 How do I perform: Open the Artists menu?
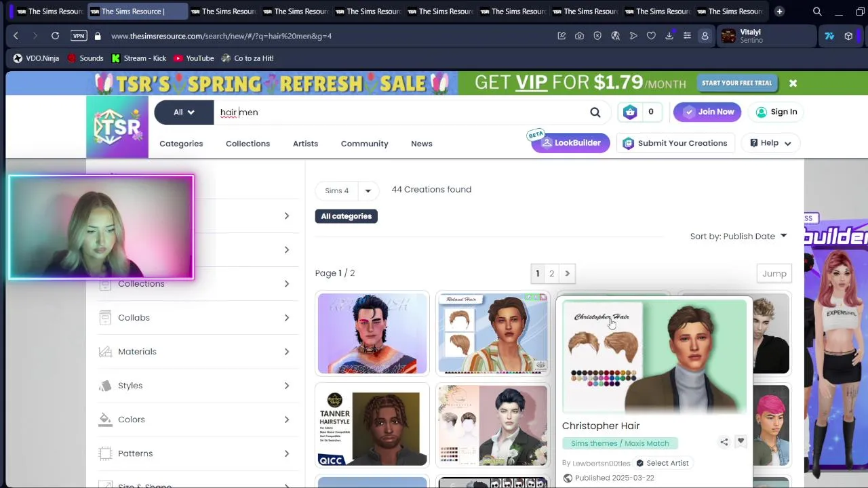tap(305, 144)
